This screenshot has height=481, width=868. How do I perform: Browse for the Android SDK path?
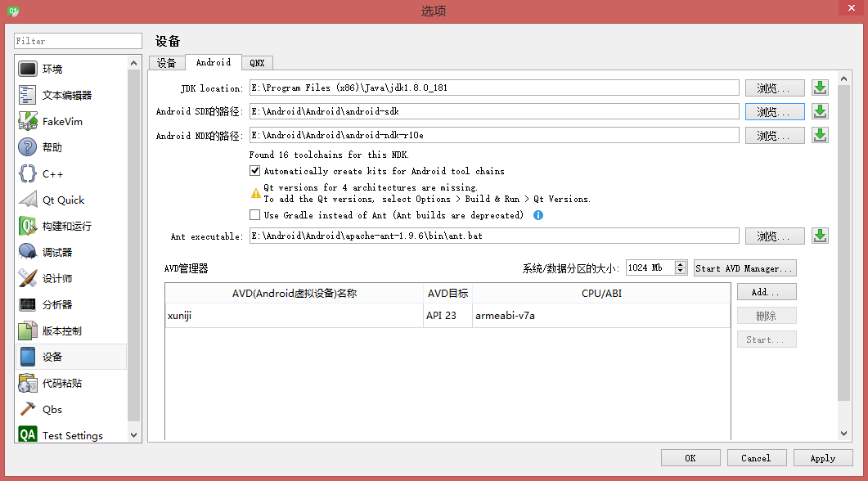[x=775, y=112]
